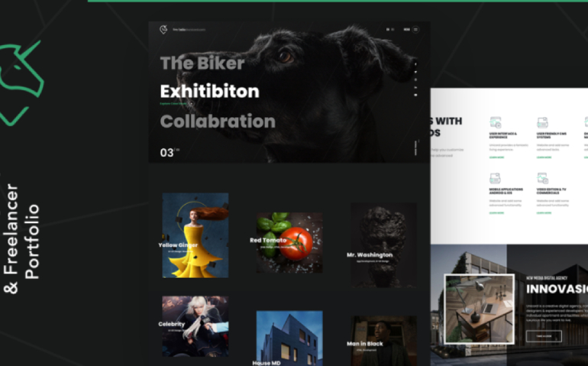Select the Collabration slide title

point(218,121)
